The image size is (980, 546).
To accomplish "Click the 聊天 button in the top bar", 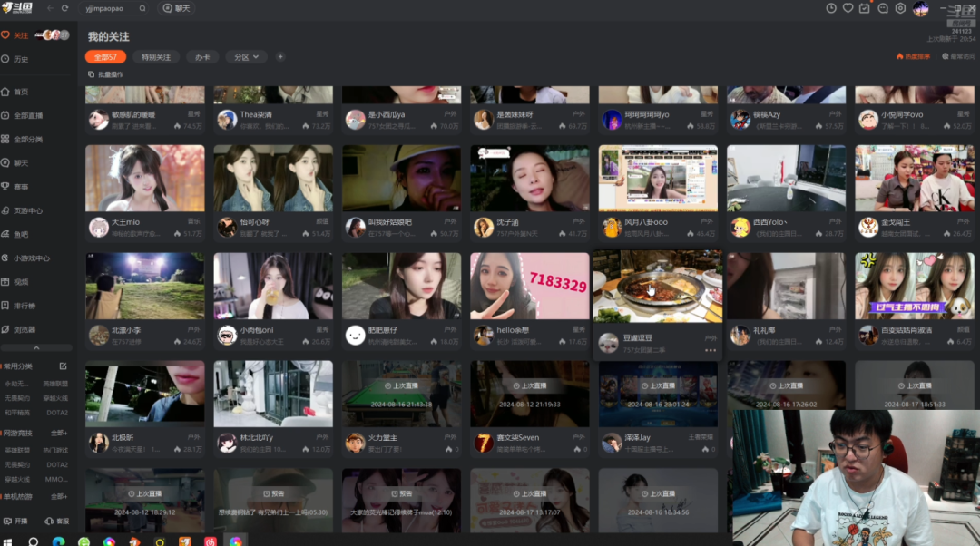I will tap(176, 9).
